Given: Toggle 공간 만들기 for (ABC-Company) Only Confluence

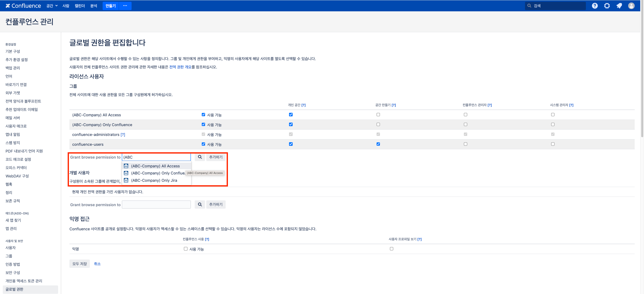Looking at the screenshot, I should pos(378,124).
